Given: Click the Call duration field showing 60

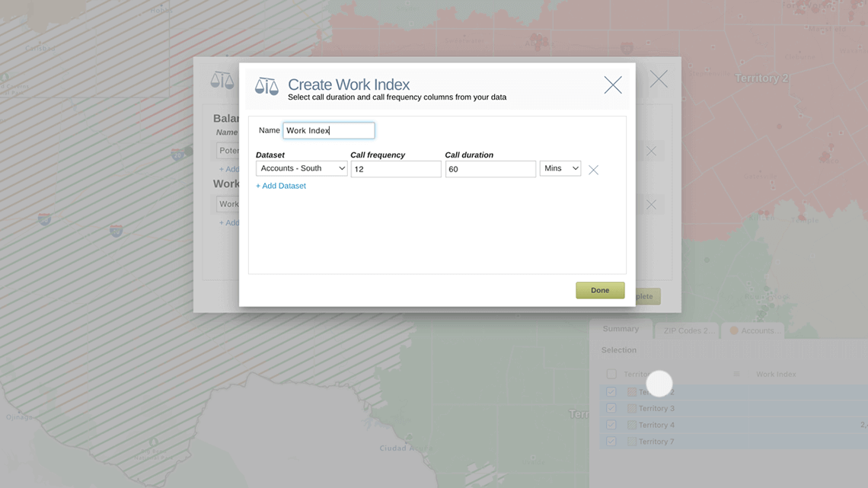Looking at the screenshot, I should tap(490, 169).
